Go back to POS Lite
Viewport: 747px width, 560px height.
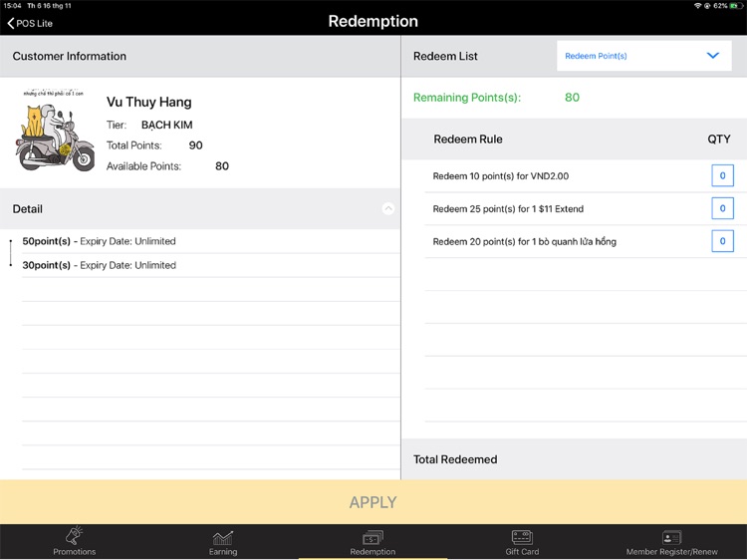(30, 23)
